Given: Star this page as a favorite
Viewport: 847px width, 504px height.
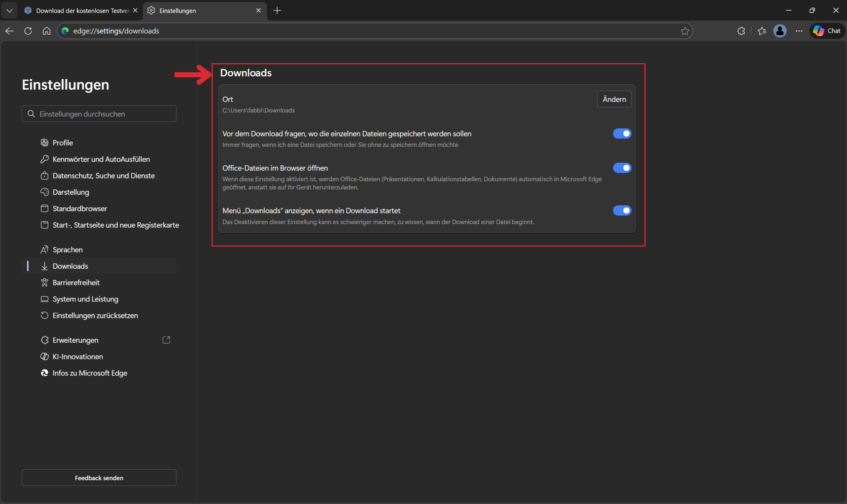Looking at the screenshot, I should click(685, 31).
